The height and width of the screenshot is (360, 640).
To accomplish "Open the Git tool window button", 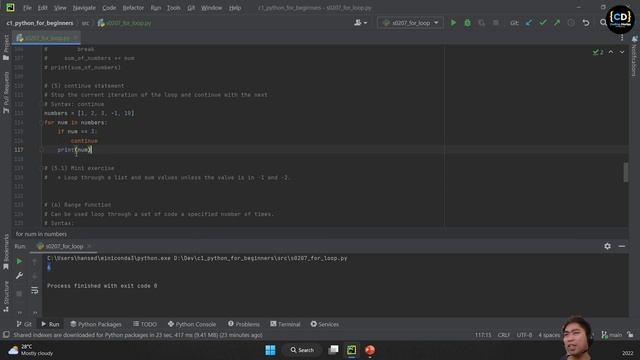I will coord(24,324).
